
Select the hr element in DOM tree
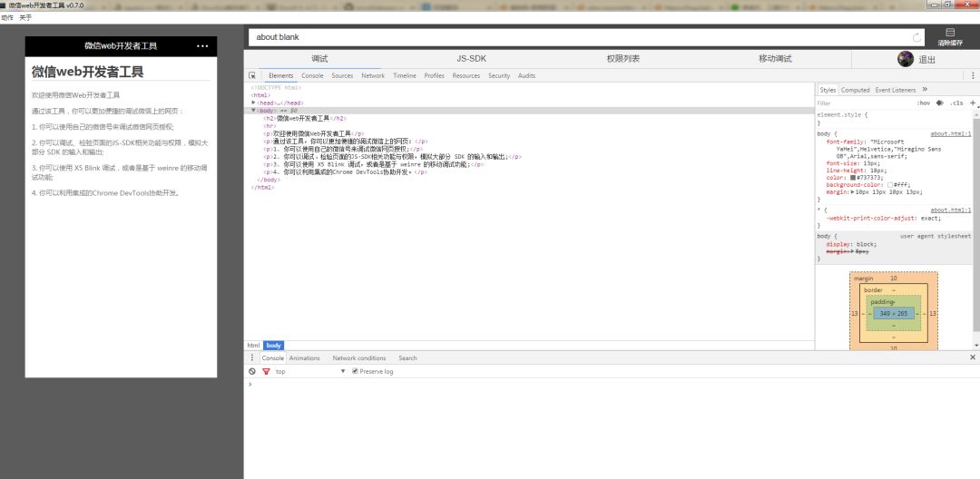click(270, 125)
